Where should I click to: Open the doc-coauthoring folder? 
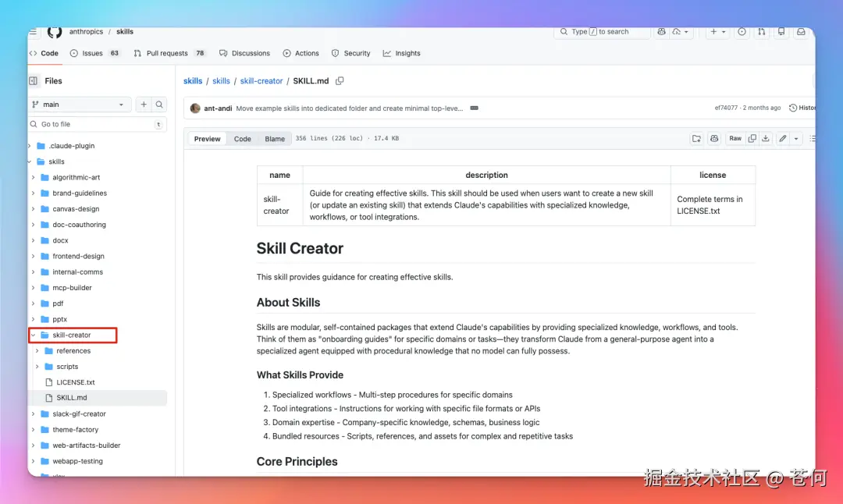(x=79, y=225)
